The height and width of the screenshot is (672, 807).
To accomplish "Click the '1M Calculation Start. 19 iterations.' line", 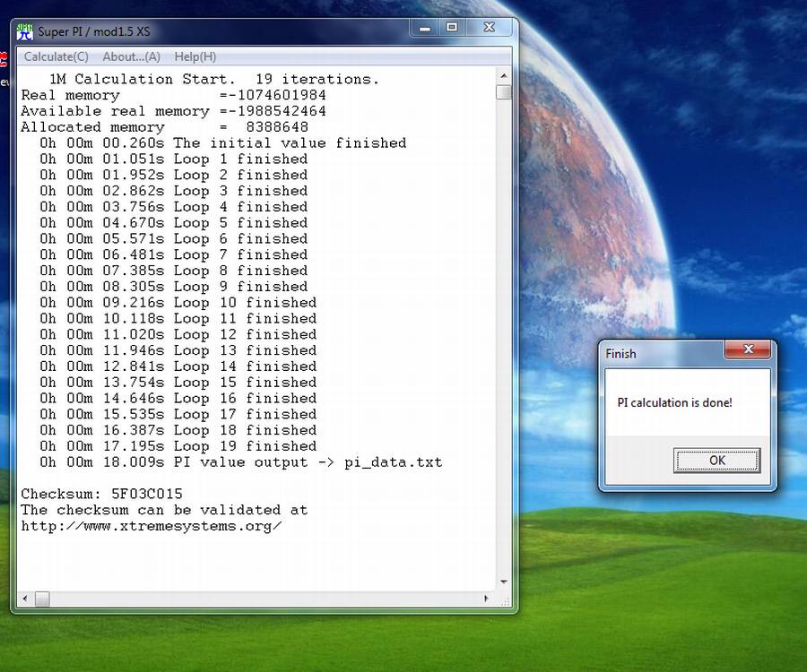I will click(x=214, y=79).
